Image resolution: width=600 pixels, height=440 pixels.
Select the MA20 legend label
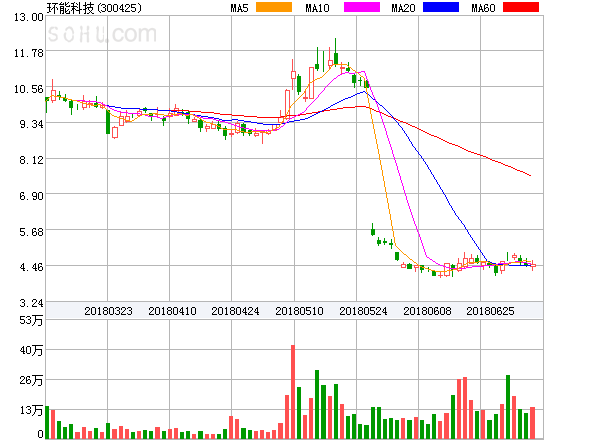(x=403, y=8)
